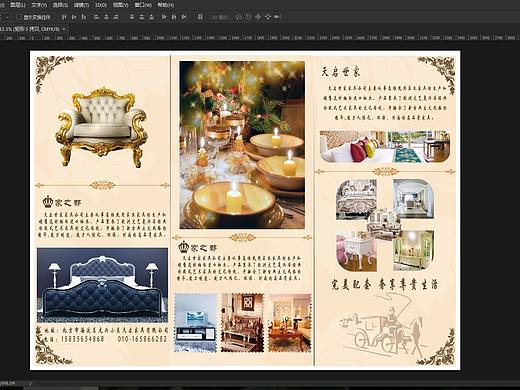Open the 文字(Y) menu

coord(39,5)
